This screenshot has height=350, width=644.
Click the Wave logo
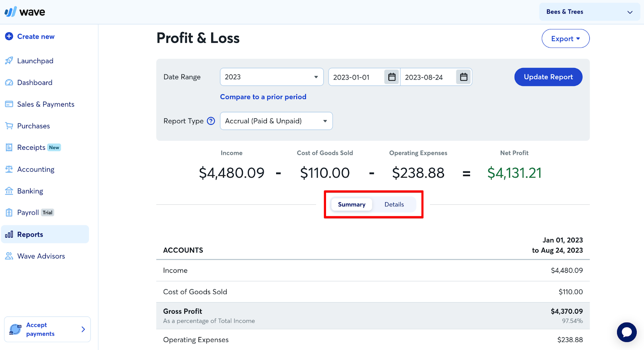25,11
